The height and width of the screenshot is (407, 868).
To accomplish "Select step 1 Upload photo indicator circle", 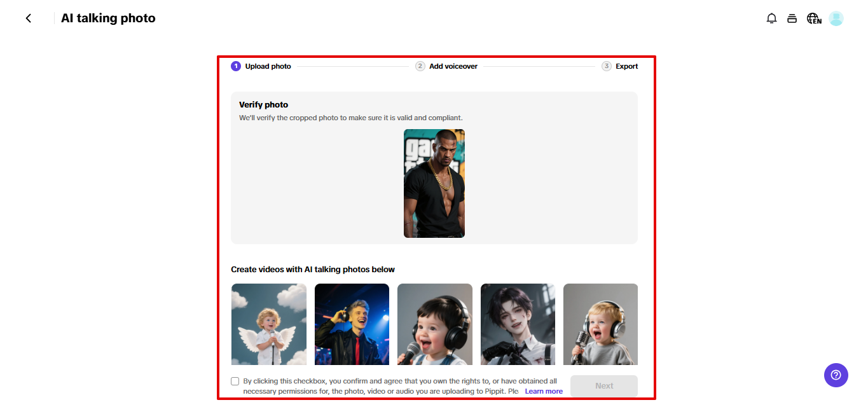I will point(235,66).
